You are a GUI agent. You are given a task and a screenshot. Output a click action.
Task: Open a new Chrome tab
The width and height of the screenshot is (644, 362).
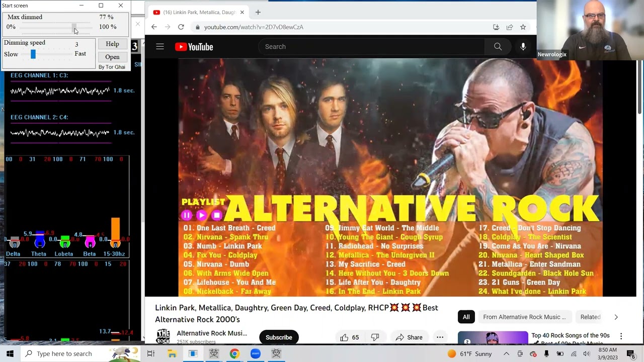258,12
